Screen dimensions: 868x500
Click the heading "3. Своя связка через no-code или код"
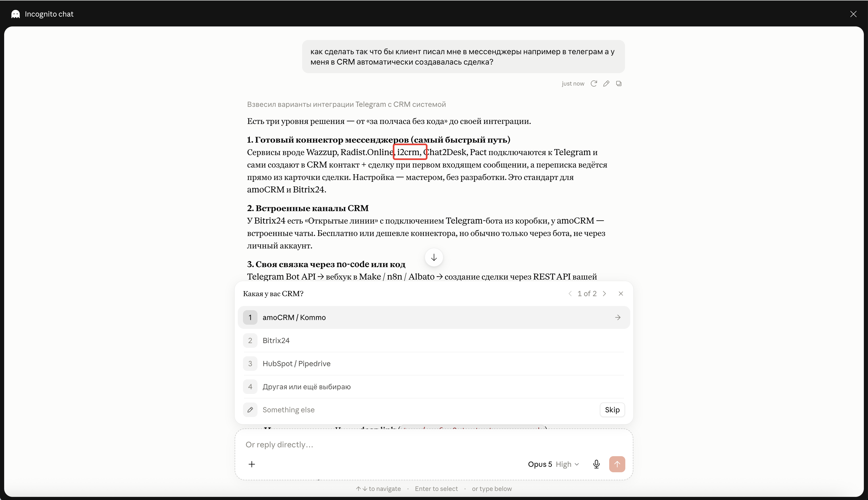tap(326, 264)
